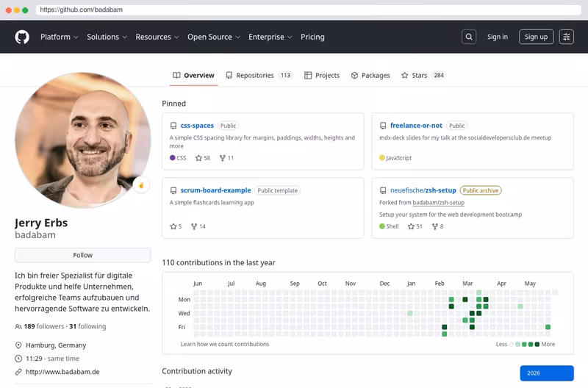588x388 pixels.
Task: Click the Pinned section heading
Action: point(173,104)
